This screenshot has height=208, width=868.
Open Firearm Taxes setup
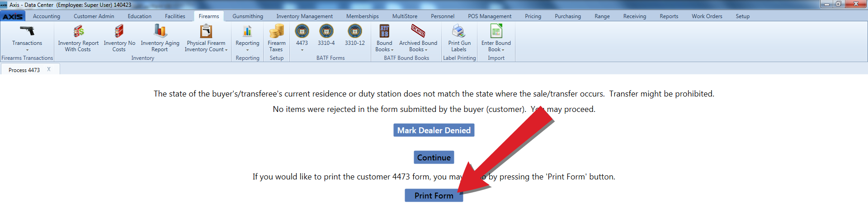click(276, 38)
